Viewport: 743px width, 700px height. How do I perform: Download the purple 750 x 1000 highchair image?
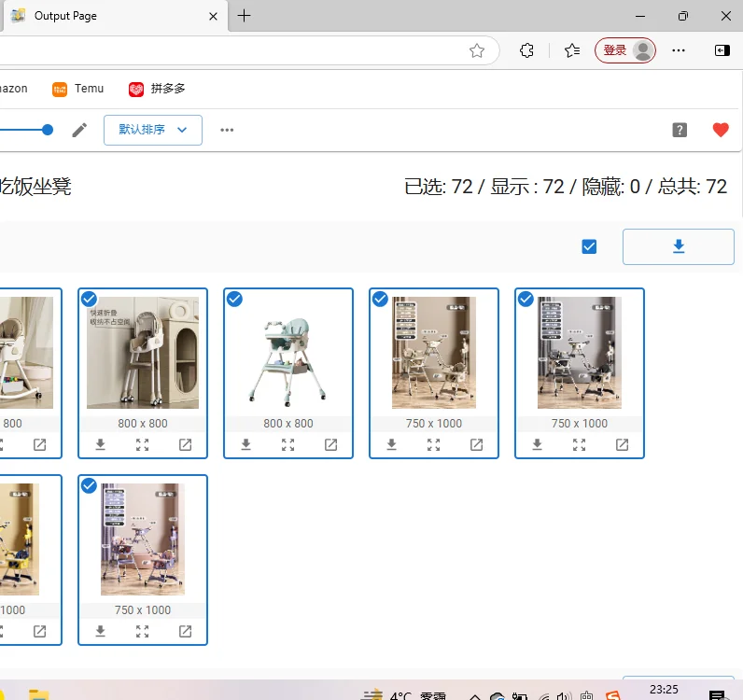(x=101, y=631)
